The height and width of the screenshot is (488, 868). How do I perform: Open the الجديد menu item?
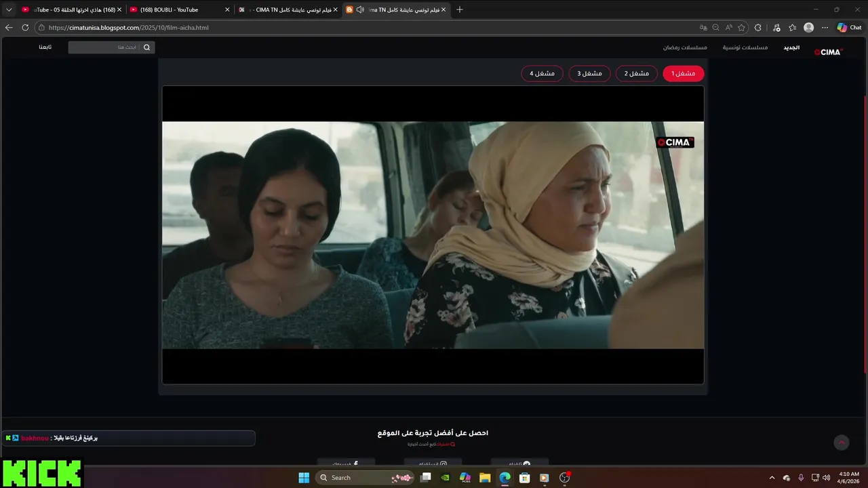click(791, 47)
